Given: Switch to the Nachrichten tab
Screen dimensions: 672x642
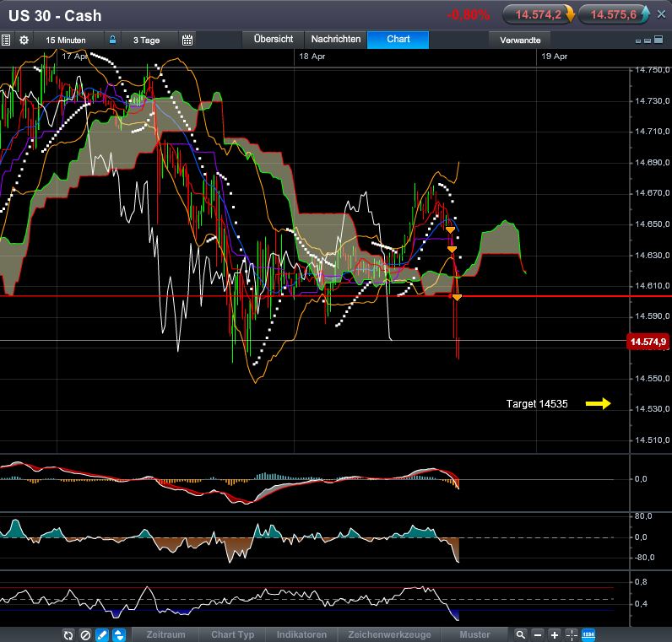Looking at the screenshot, I should tap(336, 39).
